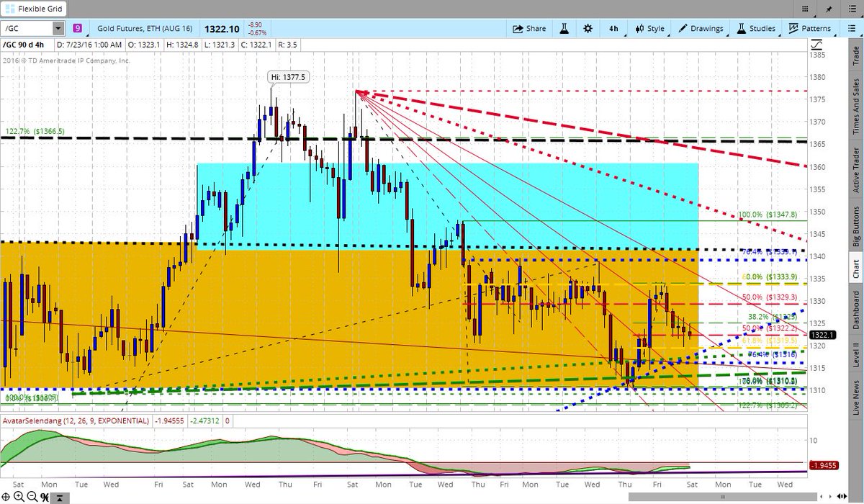Open the thinkScript flask icon
864x504 pixels.
click(x=566, y=29)
